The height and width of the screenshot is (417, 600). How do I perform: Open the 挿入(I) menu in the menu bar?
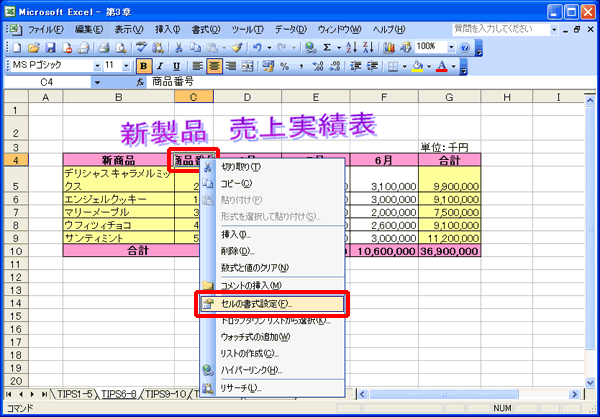tap(167, 29)
